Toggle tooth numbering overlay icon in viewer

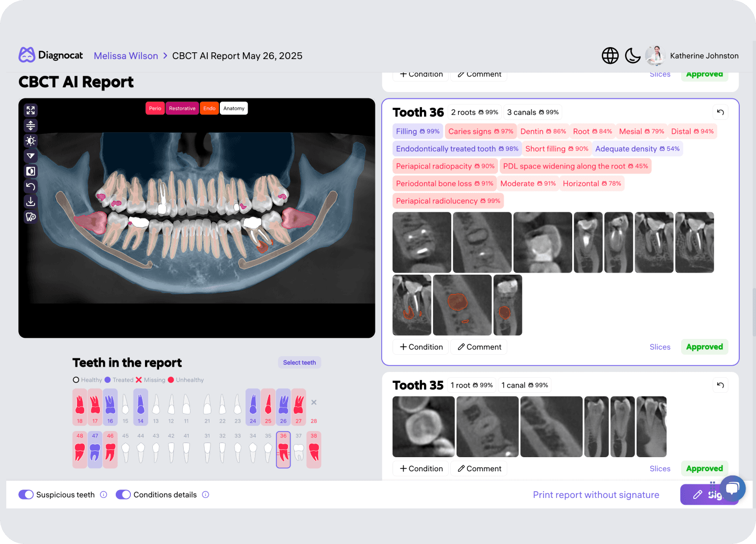[31, 217]
